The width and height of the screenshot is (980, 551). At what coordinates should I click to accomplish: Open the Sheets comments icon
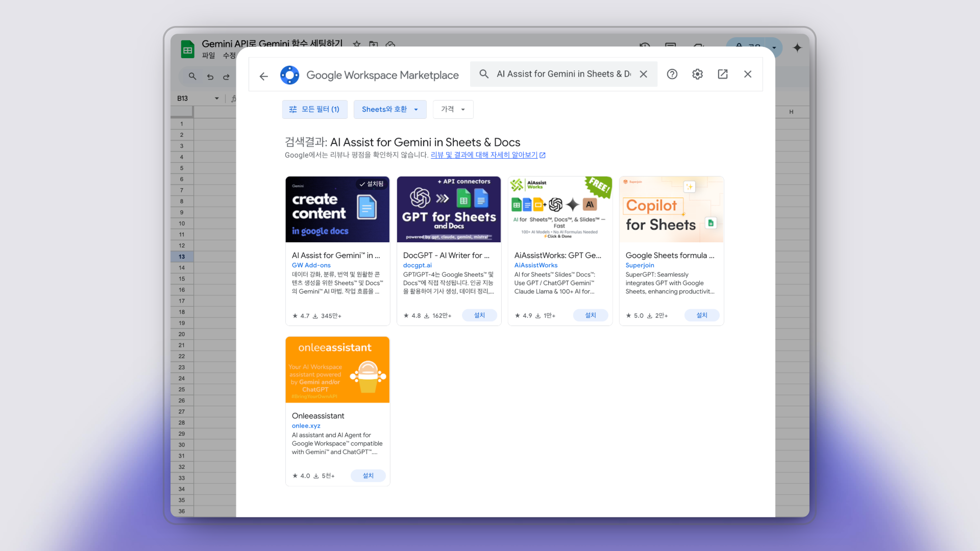[671, 46]
